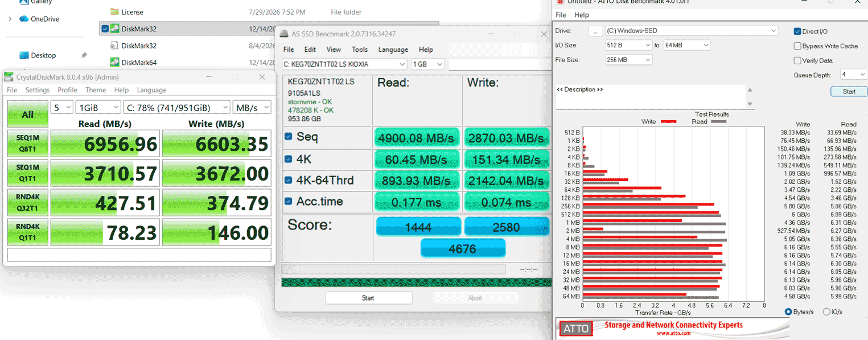Click the Description box scroll up arrow

pos(750,89)
